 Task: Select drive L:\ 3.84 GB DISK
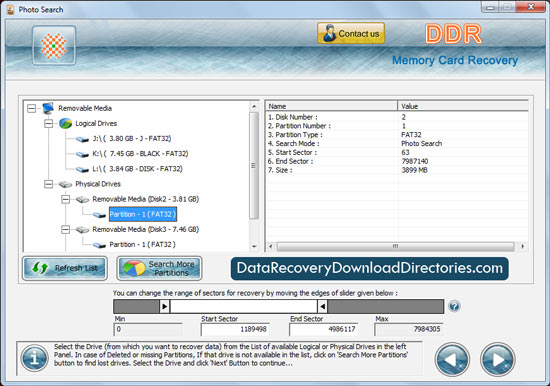(138, 169)
